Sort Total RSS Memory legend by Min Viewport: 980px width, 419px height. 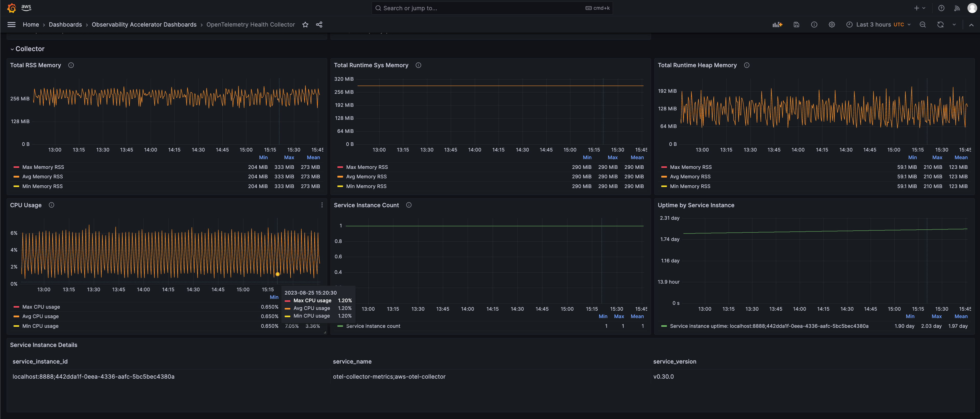[263, 157]
